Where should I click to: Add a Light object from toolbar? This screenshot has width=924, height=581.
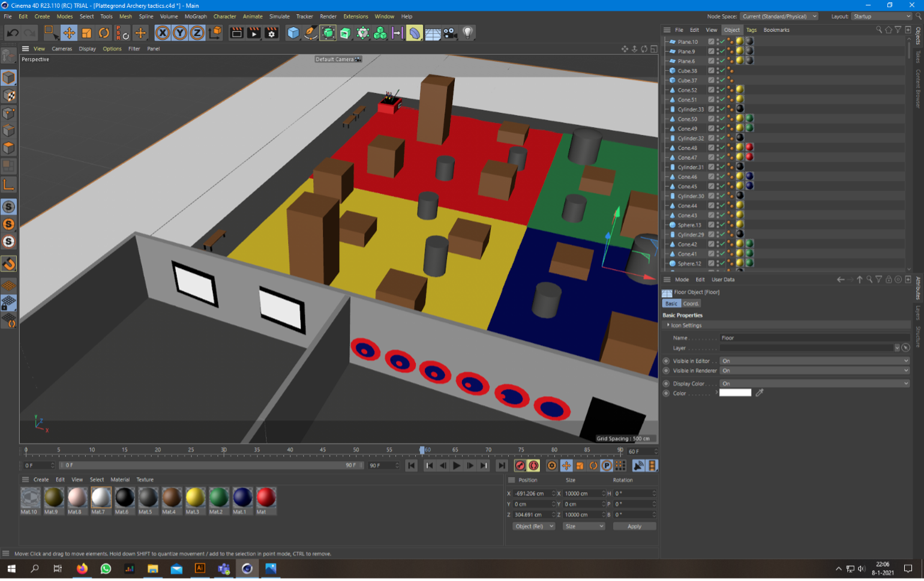pos(468,33)
